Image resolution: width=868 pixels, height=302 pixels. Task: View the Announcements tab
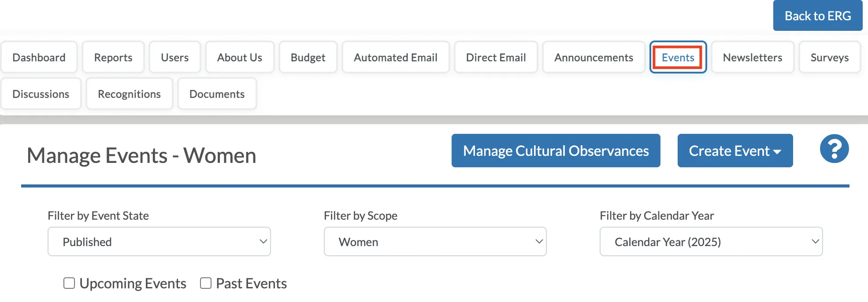(x=594, y=57)
